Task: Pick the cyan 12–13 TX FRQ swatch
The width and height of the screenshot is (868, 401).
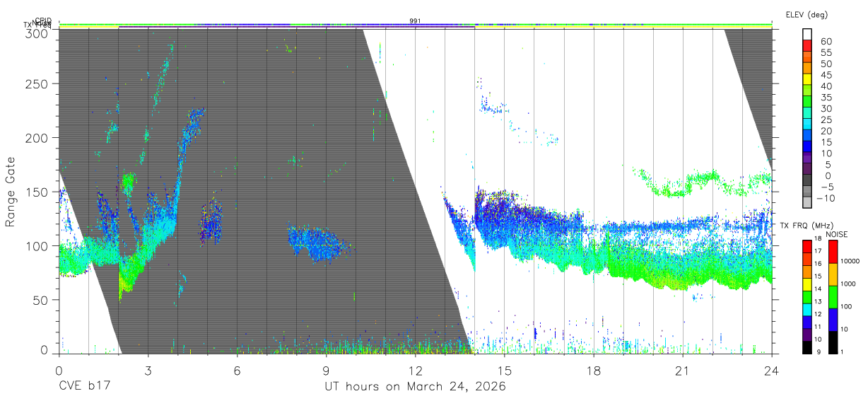Action: (808, 309)
